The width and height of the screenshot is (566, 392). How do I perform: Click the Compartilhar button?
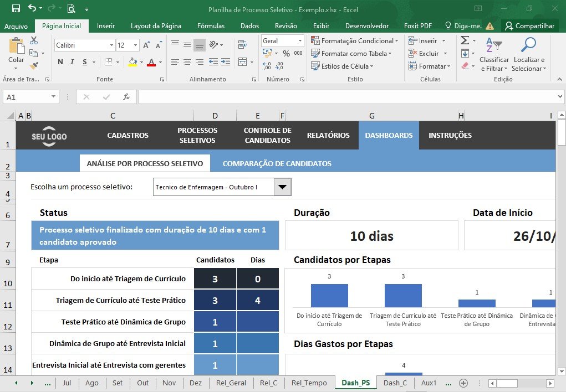[530, 26]
